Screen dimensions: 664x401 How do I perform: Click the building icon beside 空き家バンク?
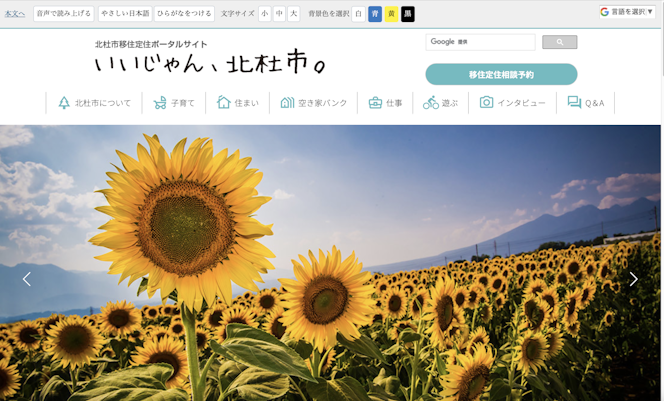click(287, 102)
